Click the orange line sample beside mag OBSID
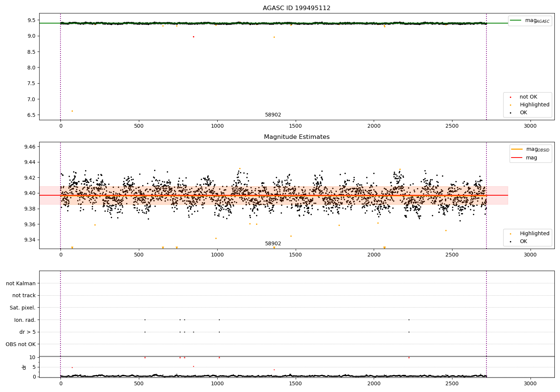This screenshot has width=560, height=392. point(517,149)
